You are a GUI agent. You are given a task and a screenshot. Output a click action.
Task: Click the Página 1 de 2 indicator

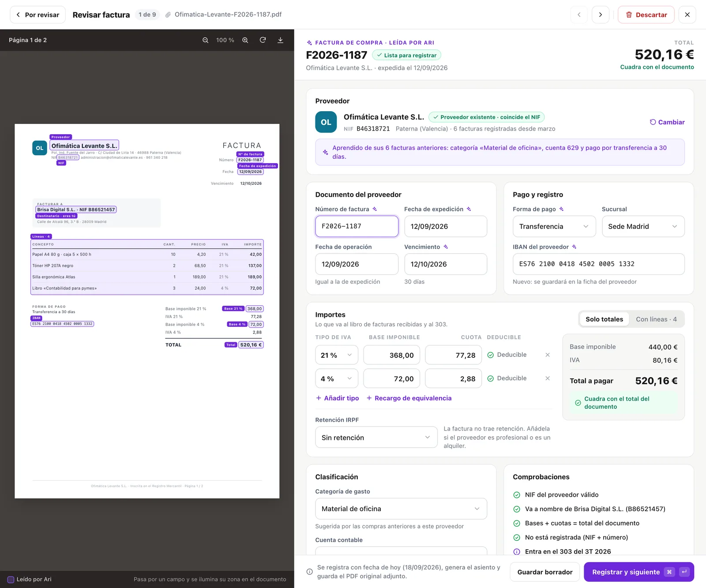28,40
